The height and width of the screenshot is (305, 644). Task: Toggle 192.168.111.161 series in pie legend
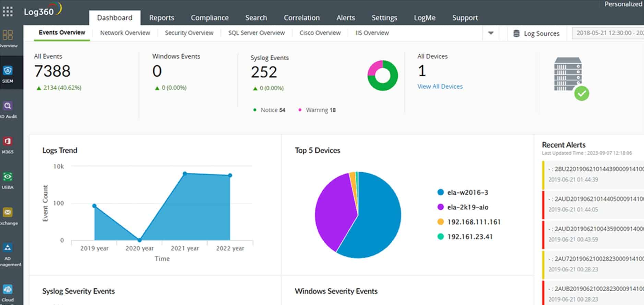(474, 222)
